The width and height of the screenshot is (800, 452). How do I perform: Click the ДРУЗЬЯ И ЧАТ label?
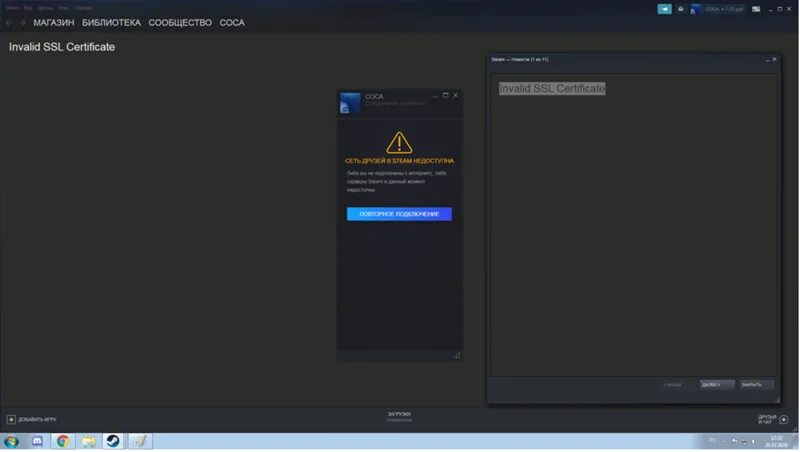767,419
